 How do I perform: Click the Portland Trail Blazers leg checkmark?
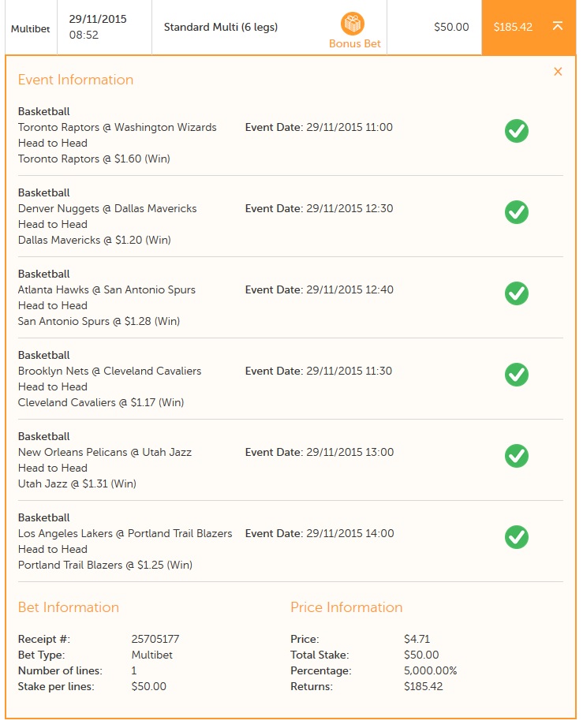pyautogui.click(x=517, y=537)
